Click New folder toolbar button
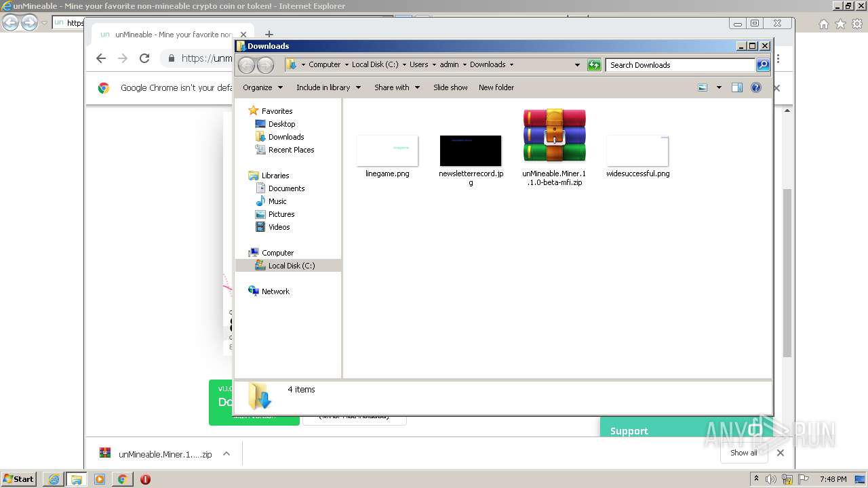 [x=496, y=87]
